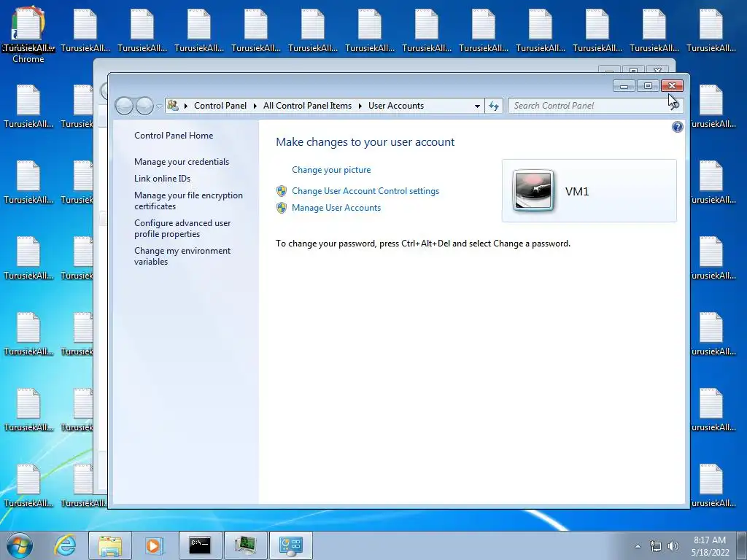The image size is (747, 560).
Task: Open Manage your file encryption certificates
Action: 188,201
